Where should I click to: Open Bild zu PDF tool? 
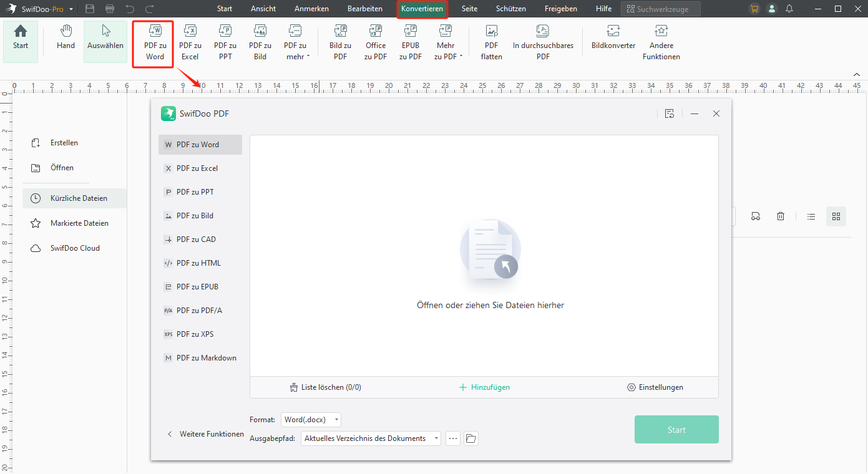(340, 42)
